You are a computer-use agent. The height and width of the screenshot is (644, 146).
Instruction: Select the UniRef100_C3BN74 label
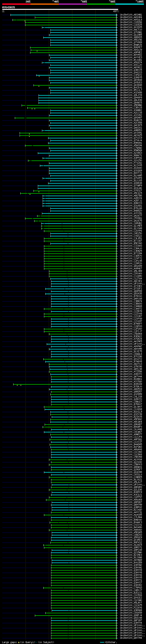[131, 301]
